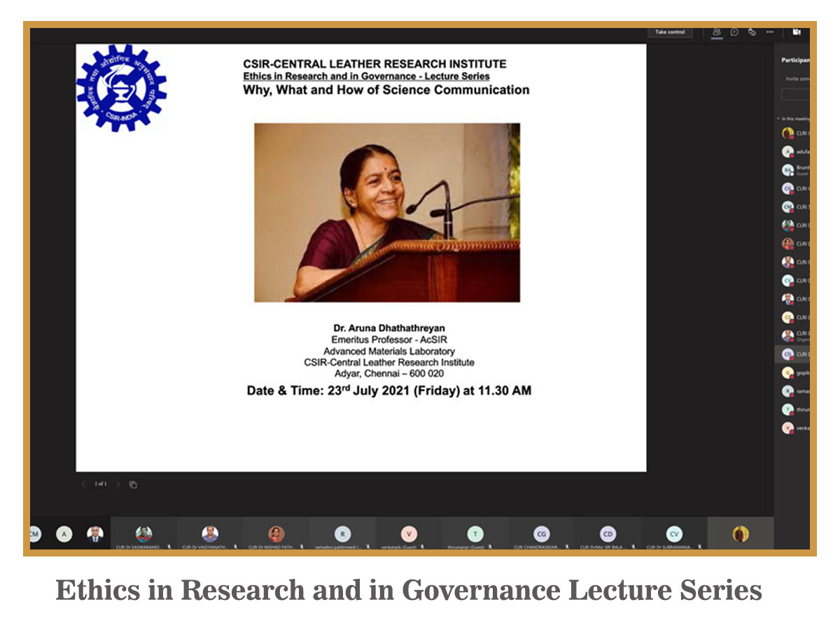Select the CG participant tile in strip

[541, 535]
